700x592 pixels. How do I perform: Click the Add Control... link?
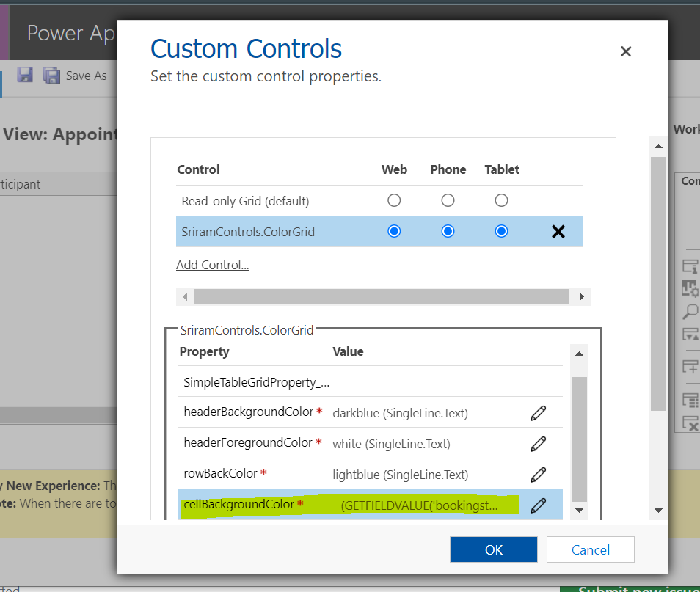coord(213,265)
